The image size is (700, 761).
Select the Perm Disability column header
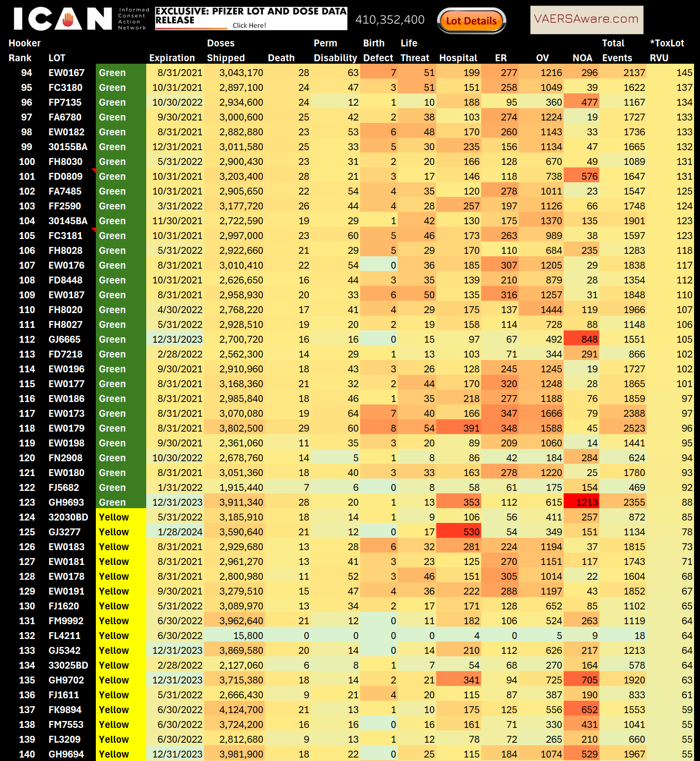[335, 50]
